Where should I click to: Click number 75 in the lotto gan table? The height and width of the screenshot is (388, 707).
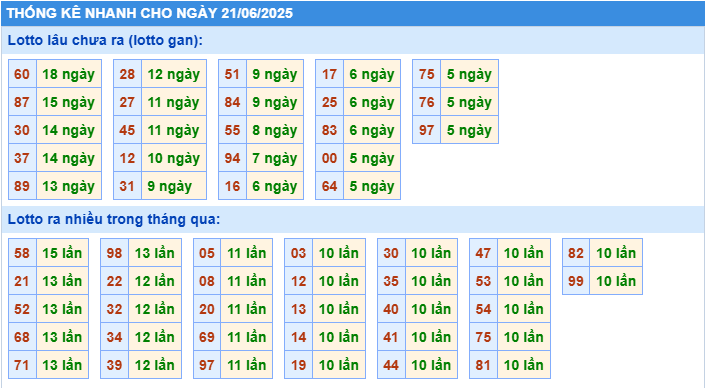tap(427, 74)
